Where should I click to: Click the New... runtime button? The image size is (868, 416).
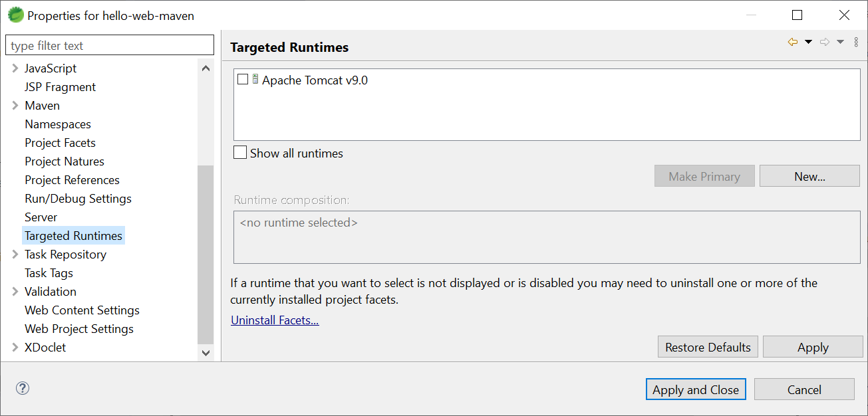(x=809, y=176)
